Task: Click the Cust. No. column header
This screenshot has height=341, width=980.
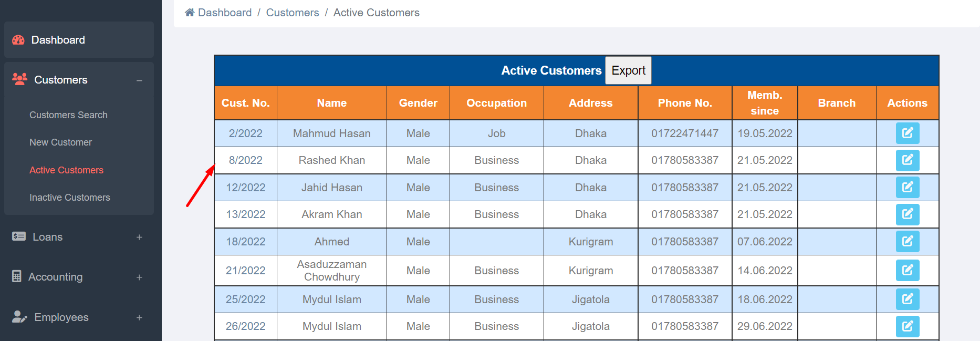Action: tap(245, 103)
